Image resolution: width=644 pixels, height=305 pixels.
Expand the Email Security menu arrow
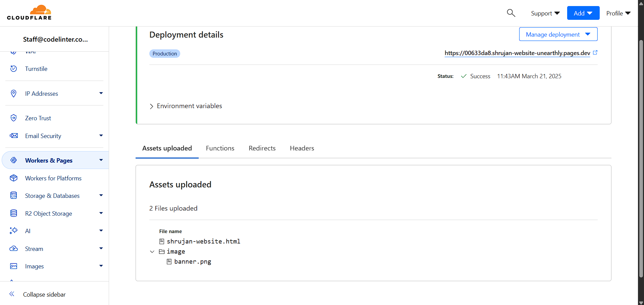click(x=101, y=135)
